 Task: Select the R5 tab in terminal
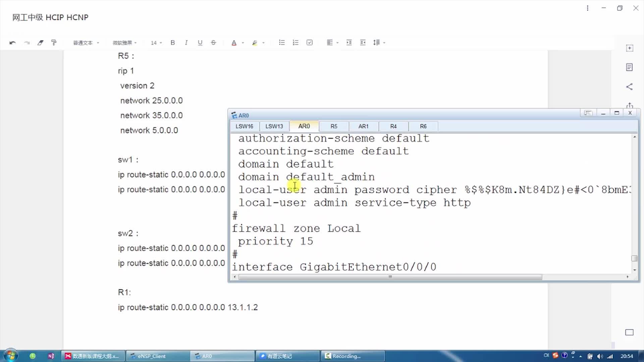(x=334, y=126)
